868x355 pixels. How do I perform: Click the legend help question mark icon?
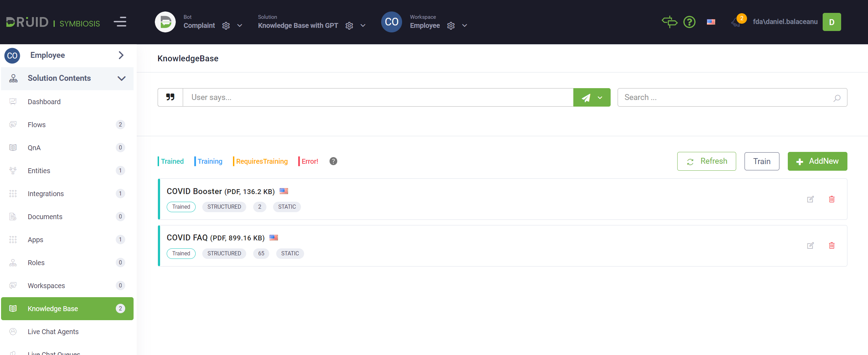[x=333, y=161]
